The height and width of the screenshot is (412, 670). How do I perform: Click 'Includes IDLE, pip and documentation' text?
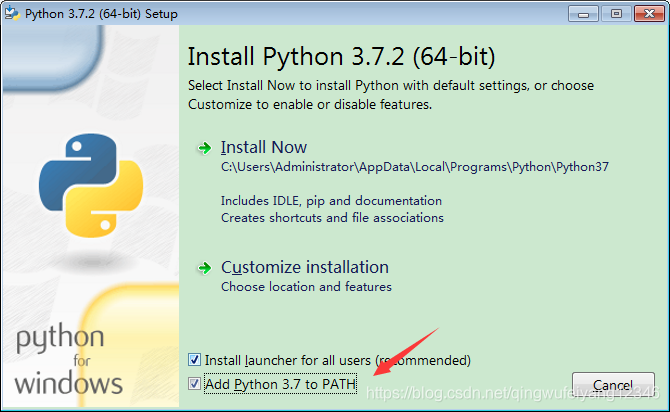pos(331,200)
